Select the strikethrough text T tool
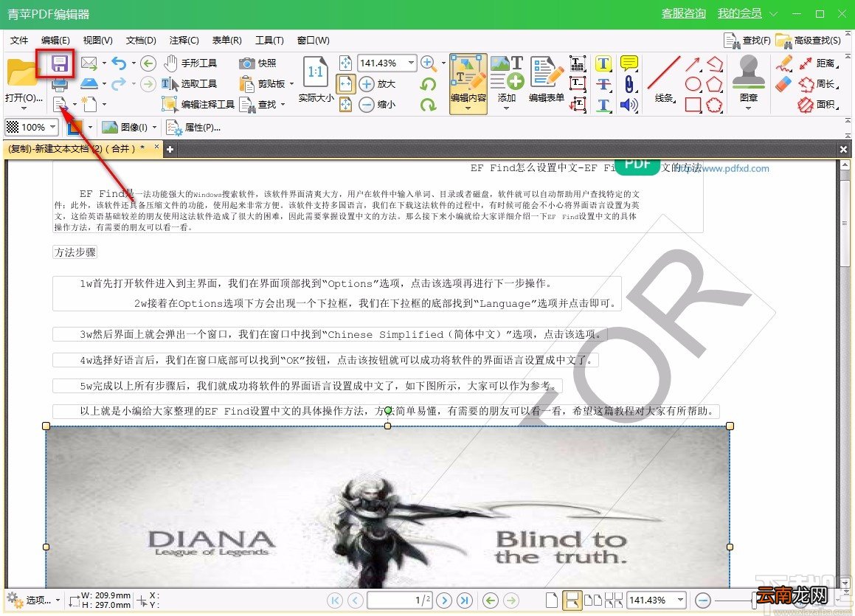The height and width of the screenshot is (616, 855). coord(603,84)
